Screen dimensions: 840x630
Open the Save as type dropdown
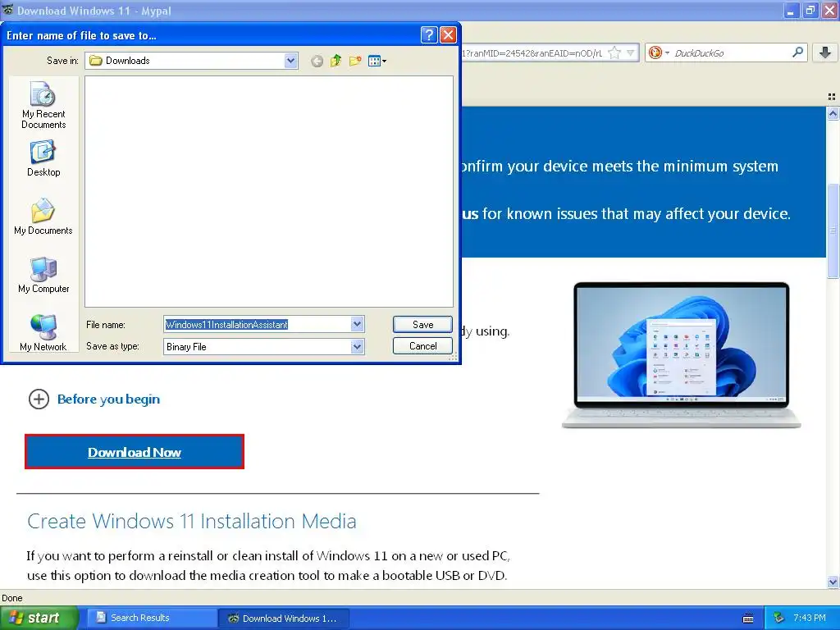[357, 347]
